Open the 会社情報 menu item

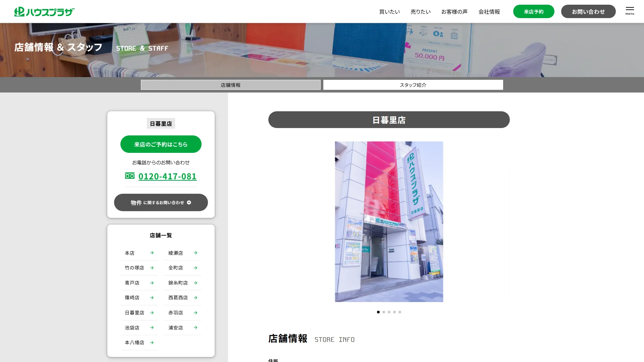[x=489, y=12]
